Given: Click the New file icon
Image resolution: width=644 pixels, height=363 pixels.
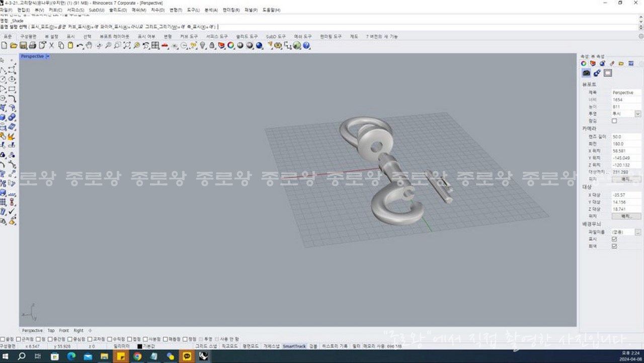Looking at the screenshot, I should coord(4,45).
